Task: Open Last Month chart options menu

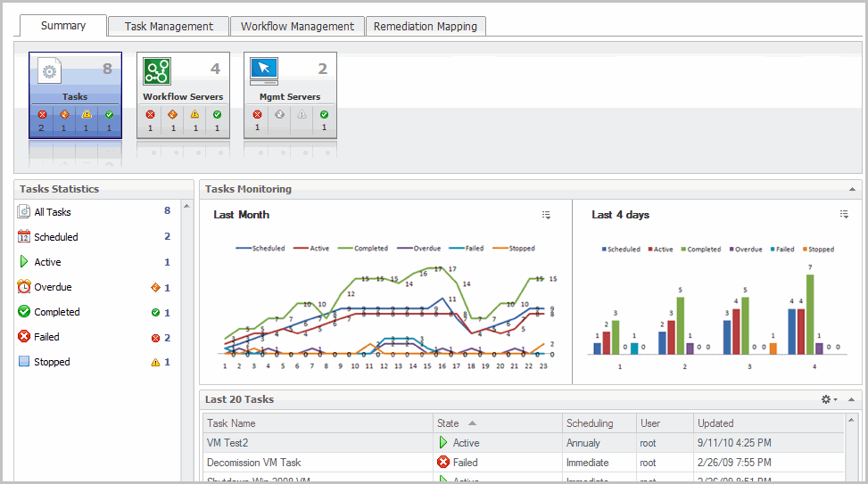Action: click(546, 215)
